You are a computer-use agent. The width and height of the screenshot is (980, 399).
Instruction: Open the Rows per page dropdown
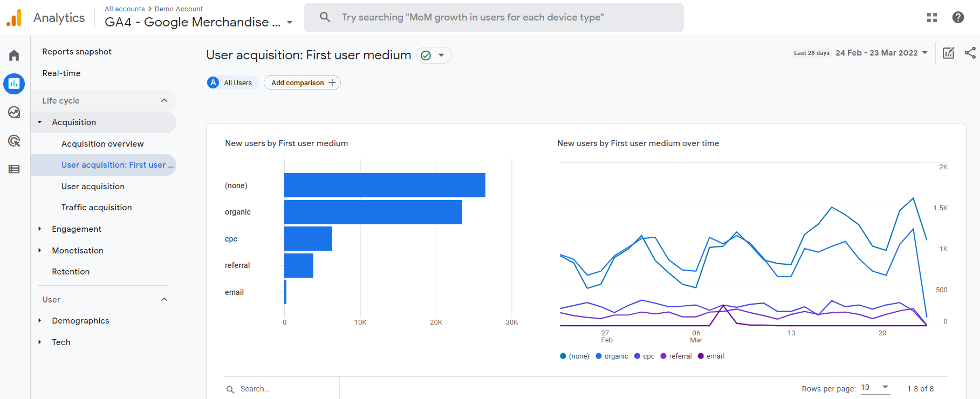click(875, 388)
